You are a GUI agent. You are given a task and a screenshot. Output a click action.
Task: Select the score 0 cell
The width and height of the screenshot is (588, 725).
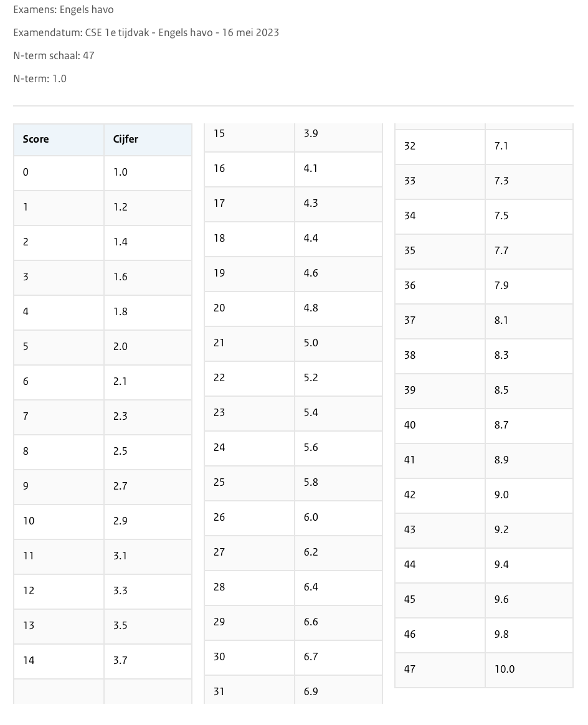pyautogui.click(x=26, y=173)
